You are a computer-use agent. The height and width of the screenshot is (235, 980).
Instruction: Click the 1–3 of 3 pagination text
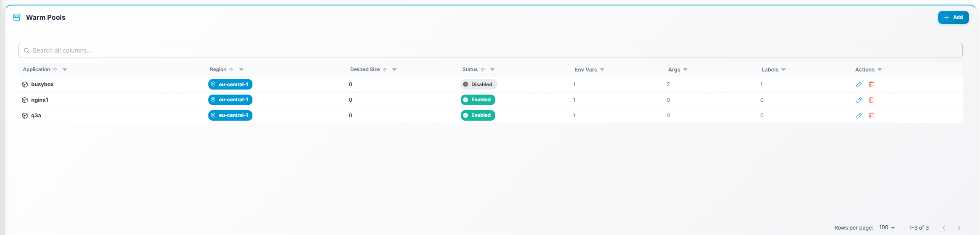919,227
